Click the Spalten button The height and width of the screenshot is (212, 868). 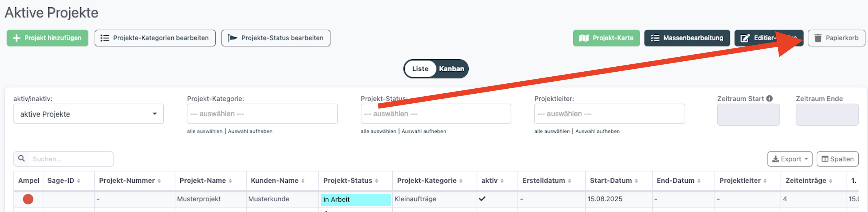(x=837, y=159)
